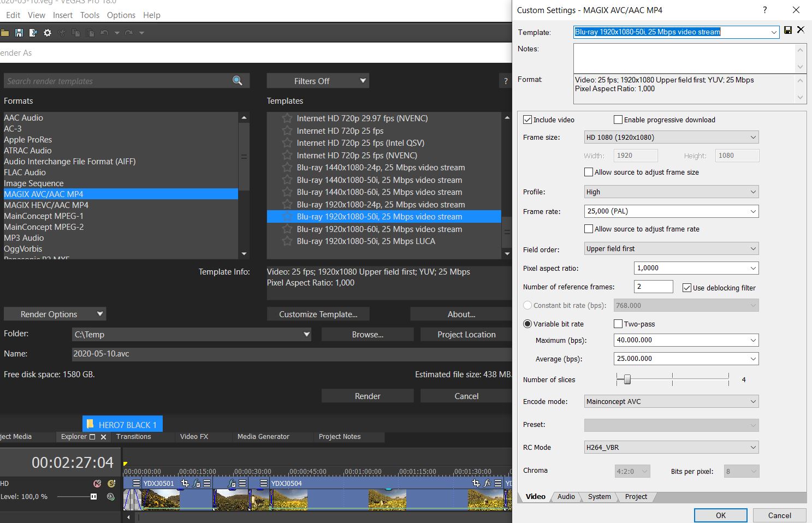This screenshot has width=812, height=523.
Task: Open event FX icon on clip YDXJ0504
Action: tap(487, 483)
